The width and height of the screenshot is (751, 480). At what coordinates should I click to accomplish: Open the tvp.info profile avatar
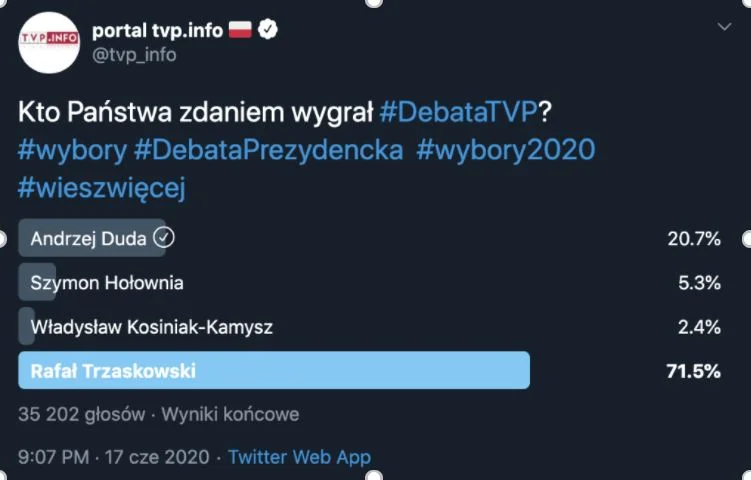pyautogui.click(x=49, y=43)
